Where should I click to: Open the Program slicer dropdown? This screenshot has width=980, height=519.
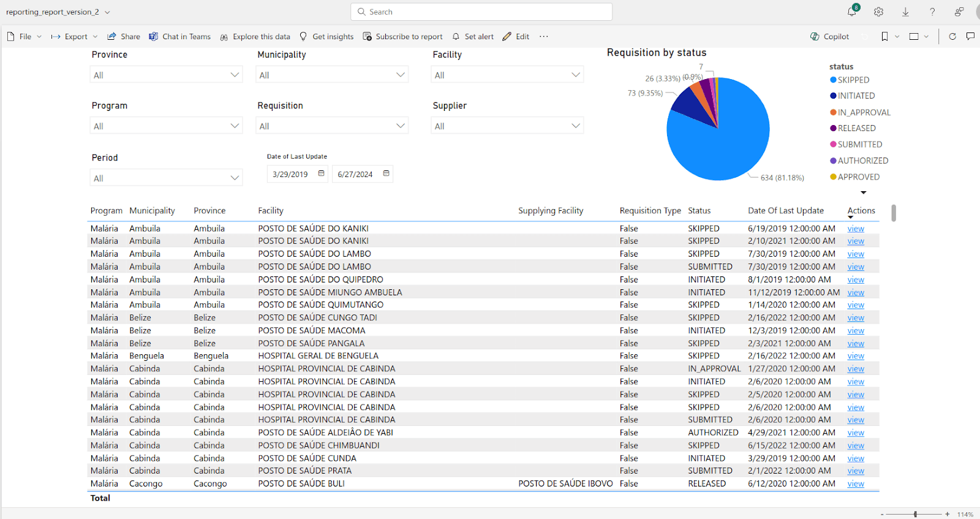pos(166,126)
